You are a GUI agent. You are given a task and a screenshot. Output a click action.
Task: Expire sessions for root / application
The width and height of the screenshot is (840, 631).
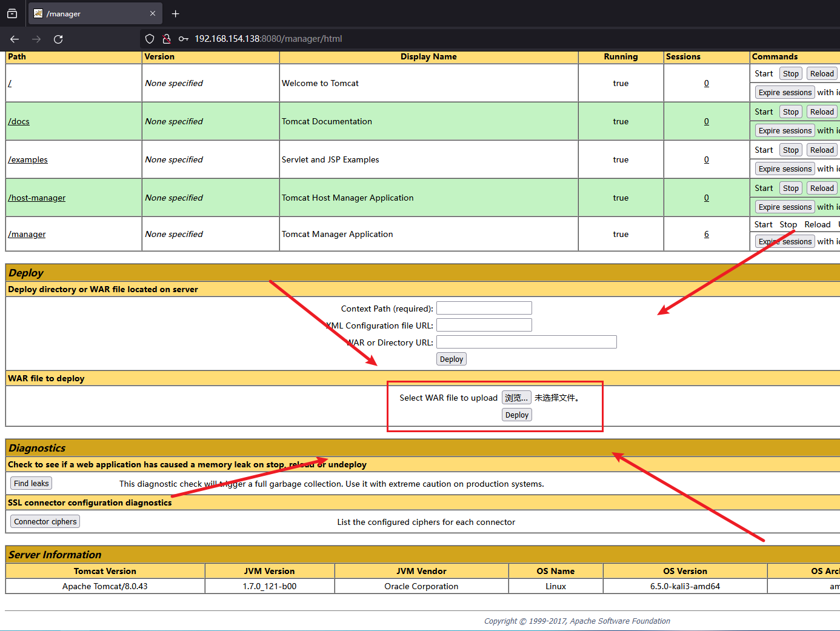(x=785, y=92)
